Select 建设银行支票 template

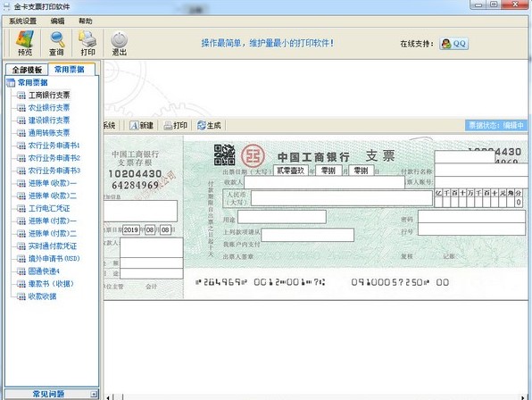pos(49,121)
